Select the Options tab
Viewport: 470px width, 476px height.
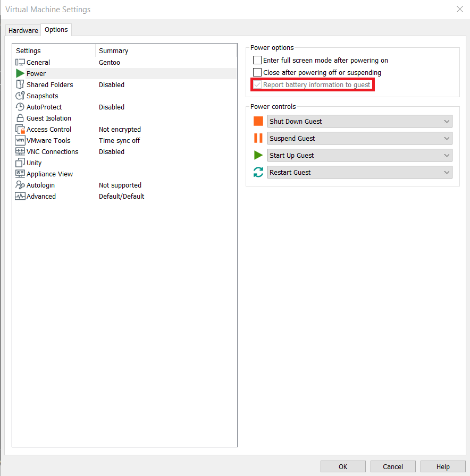coord(56,30)
